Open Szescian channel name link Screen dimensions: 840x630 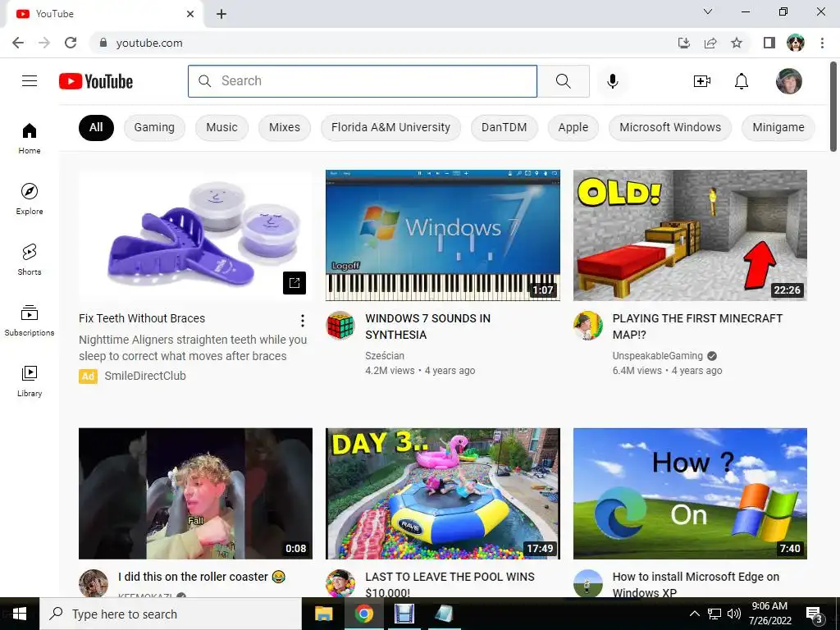click(385, 356)
